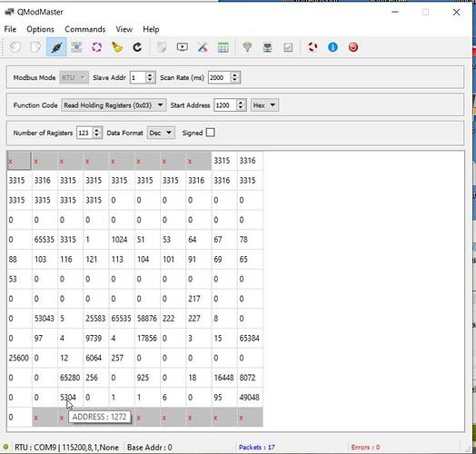The height and width of the screenshot is (454, 476).
Task: Click the purple Scan cycle icon
Action: click(x=97, y=47)
